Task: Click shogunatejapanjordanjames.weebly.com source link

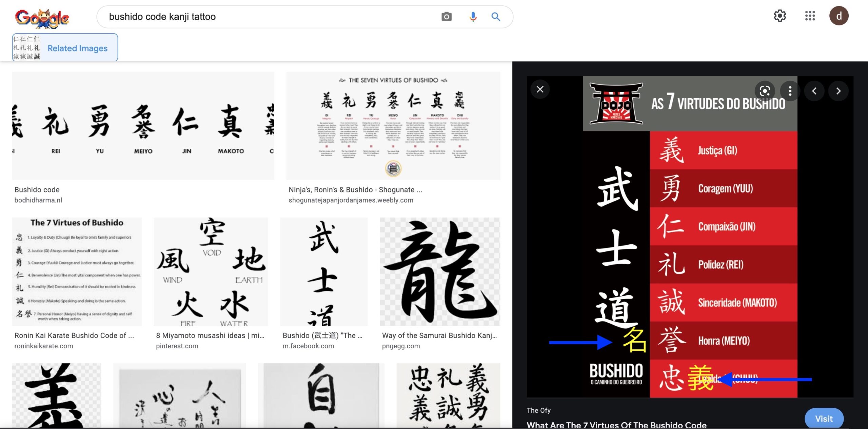Action: tap(351, 200)
